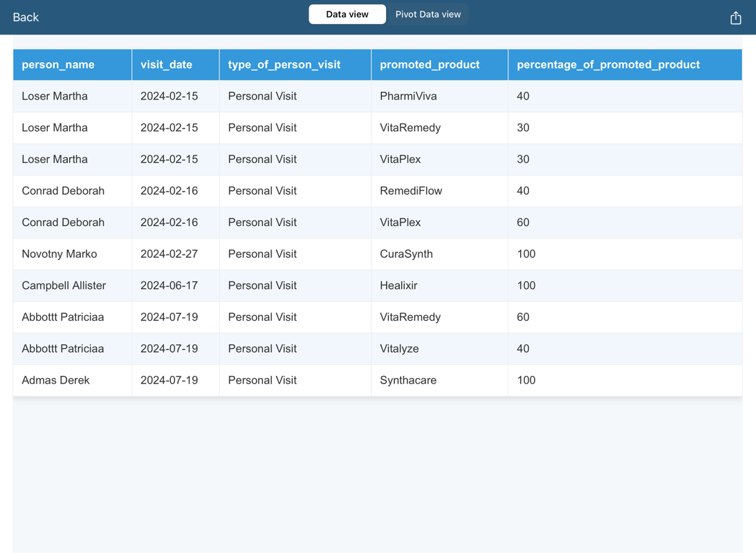Click the Synthacare product cell
The width and height of the screenshot is (756, 553).
click(x=408, y=380)
